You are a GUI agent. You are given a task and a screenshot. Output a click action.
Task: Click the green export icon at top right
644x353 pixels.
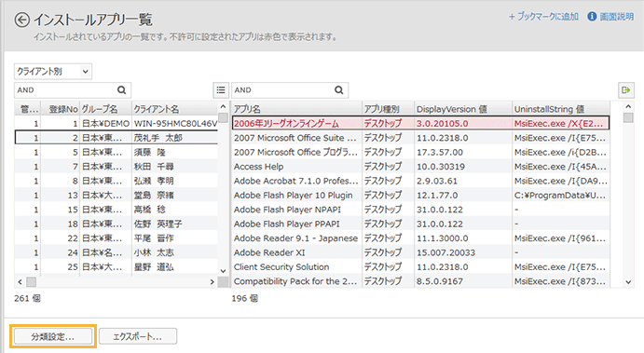coord(626,90)
